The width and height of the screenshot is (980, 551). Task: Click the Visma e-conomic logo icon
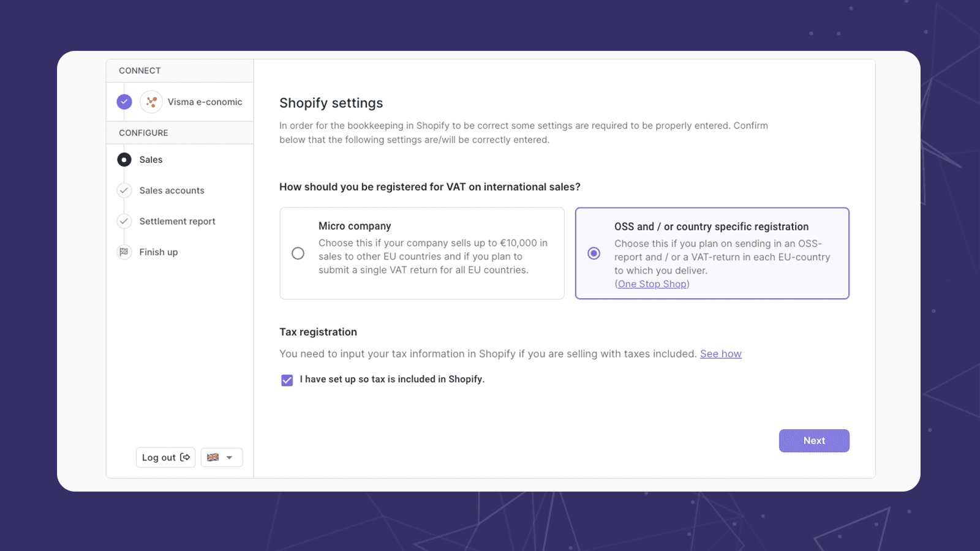[151, 102]
